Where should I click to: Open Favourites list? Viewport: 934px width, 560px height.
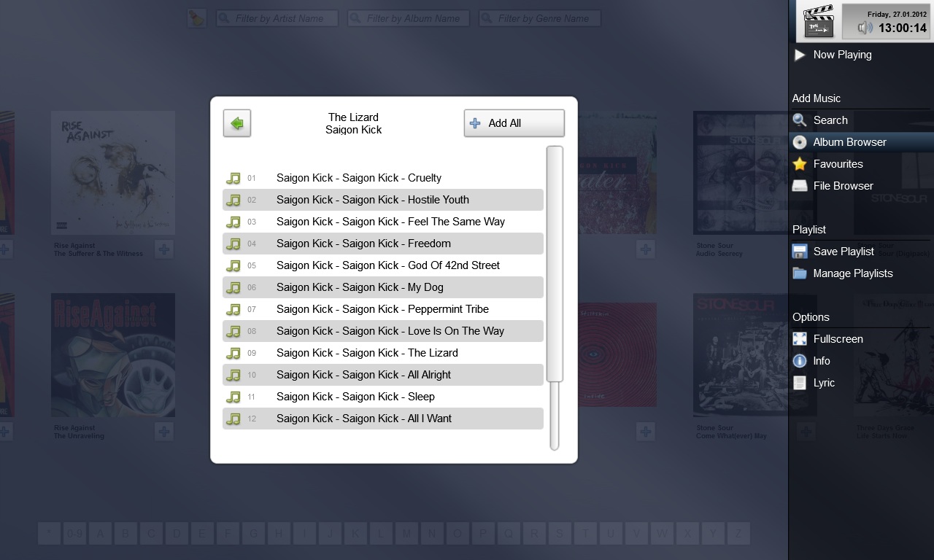tap(861, 164)
